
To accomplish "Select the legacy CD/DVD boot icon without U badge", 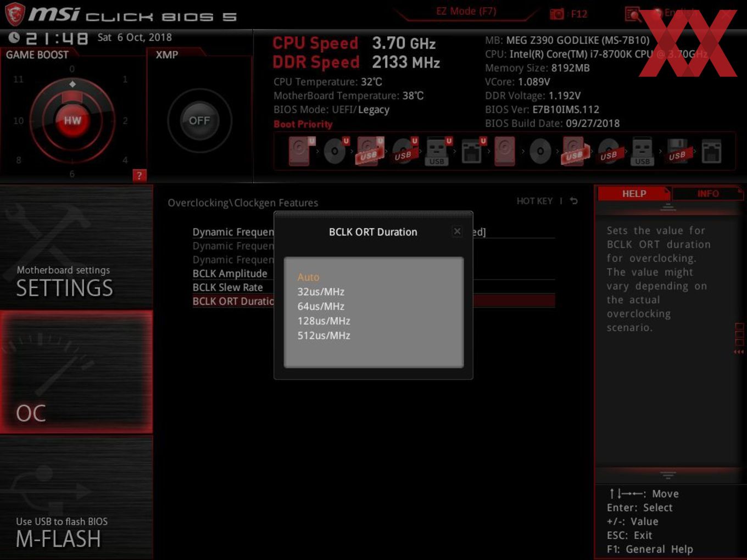I will click(x=540, y=151).
